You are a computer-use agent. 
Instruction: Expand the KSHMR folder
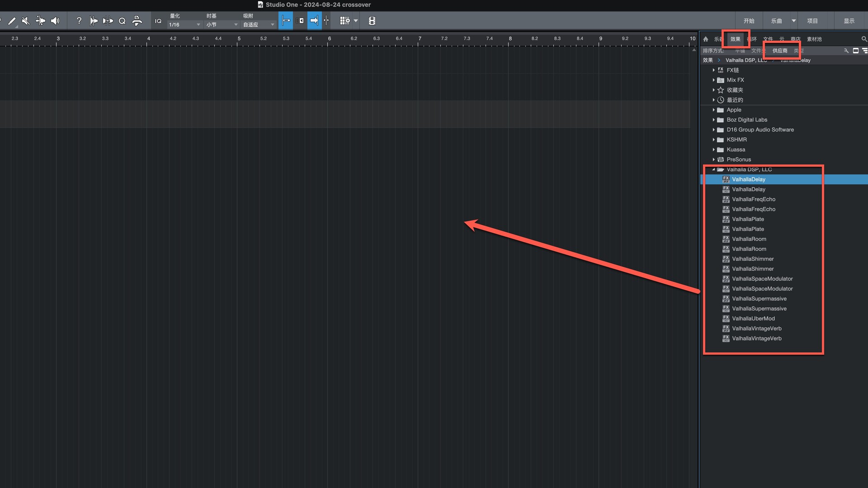(x=713, y=140)
